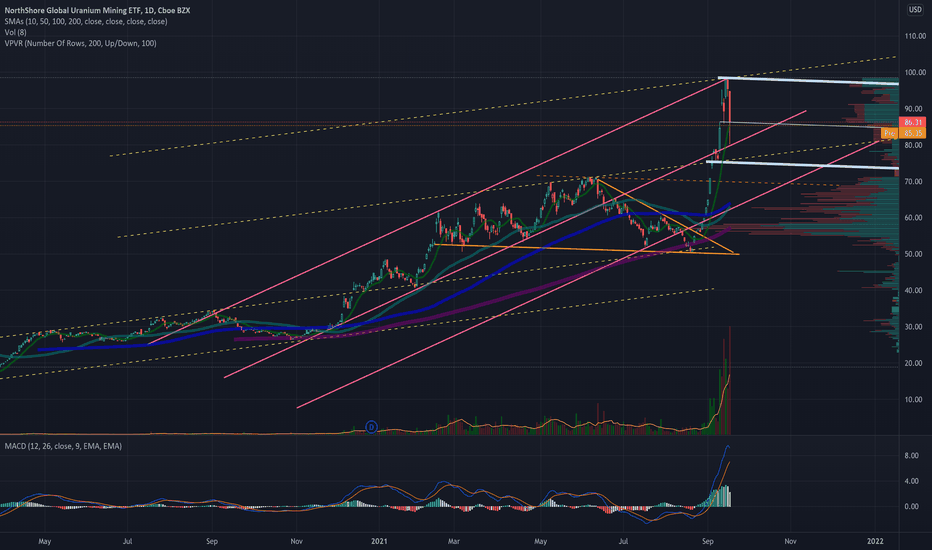The width and height of the screenshot is (932, 550).
Task: Click the red 86.31 last price tag
Action: coord(912,122)
